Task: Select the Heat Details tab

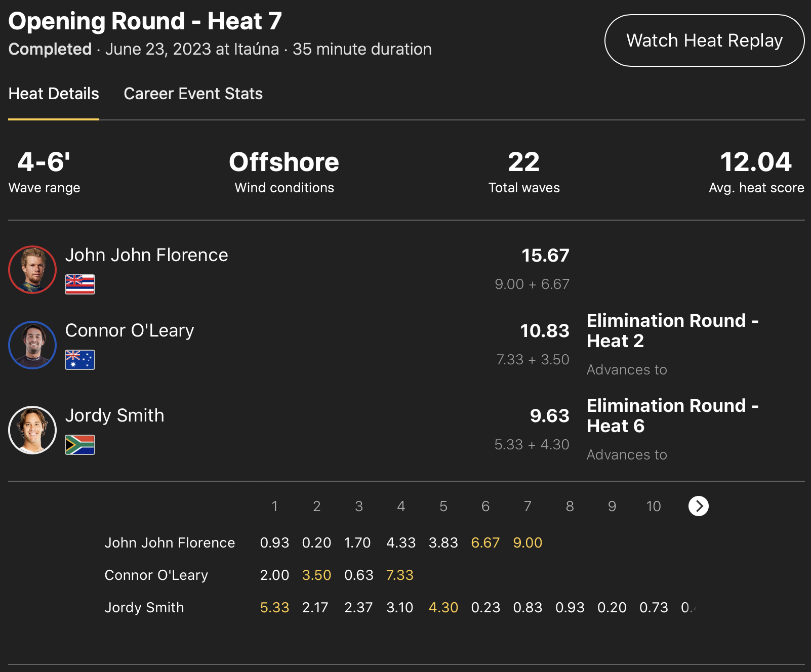Action: coord(54,94)
